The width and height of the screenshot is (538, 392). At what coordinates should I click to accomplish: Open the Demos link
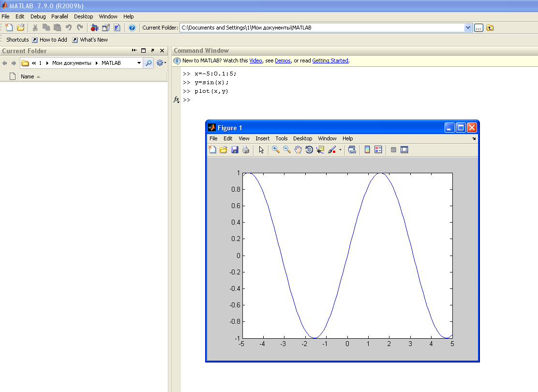283,60
